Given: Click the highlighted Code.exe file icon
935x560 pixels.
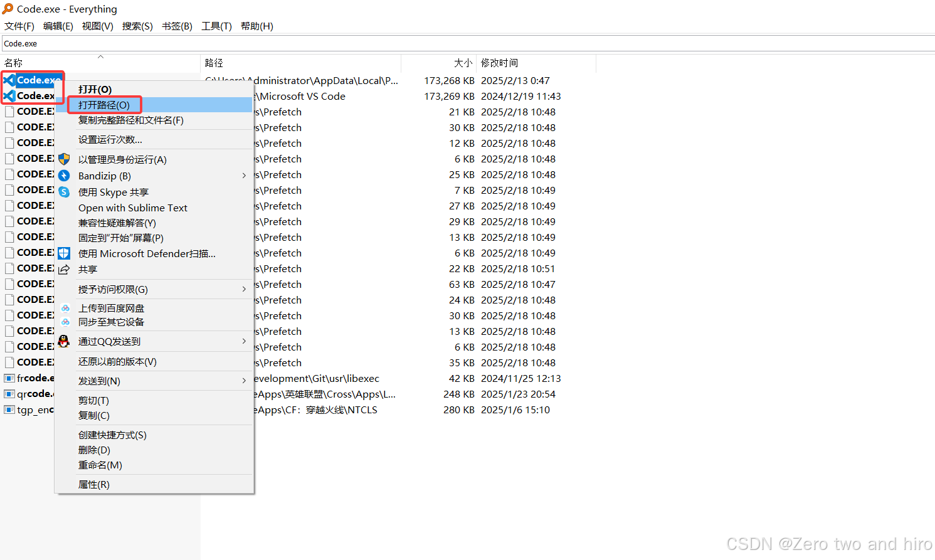Looking at the screenshot, I should (x=9, y=80).
